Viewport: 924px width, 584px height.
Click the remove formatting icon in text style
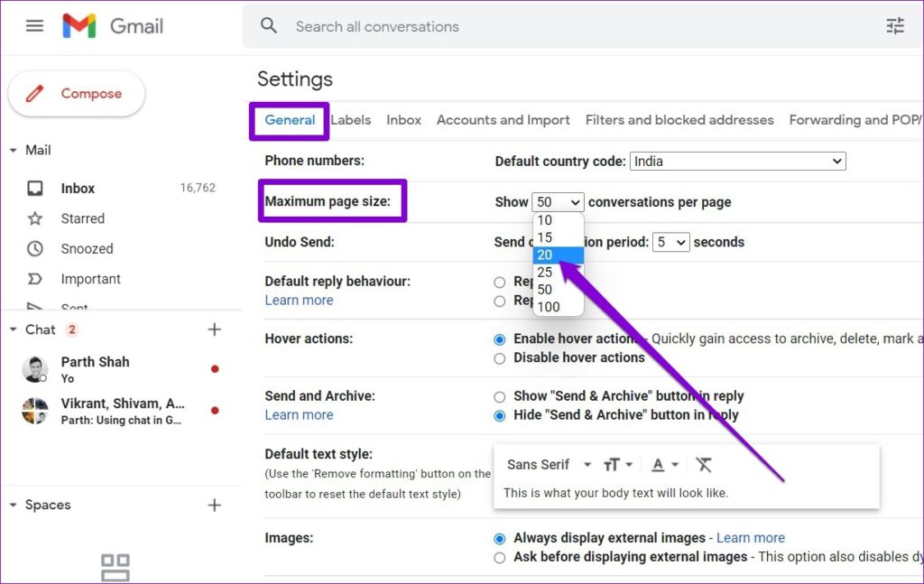tap(704, 464)
